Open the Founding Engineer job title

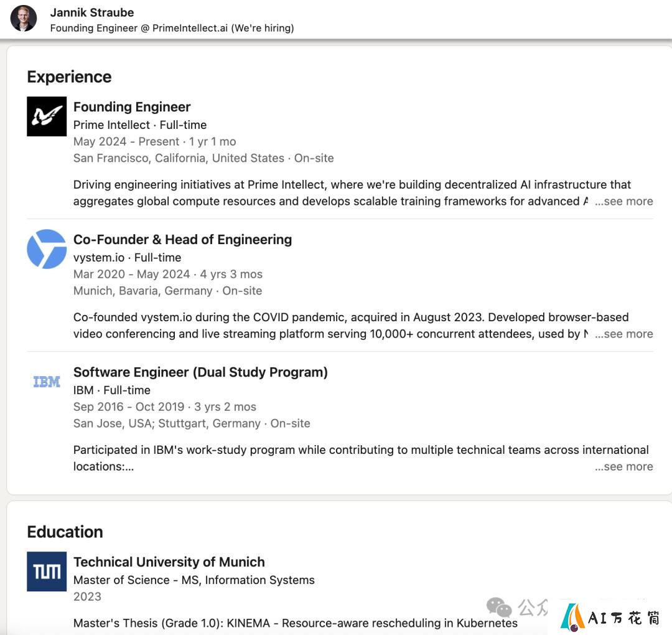click(132, 106)
